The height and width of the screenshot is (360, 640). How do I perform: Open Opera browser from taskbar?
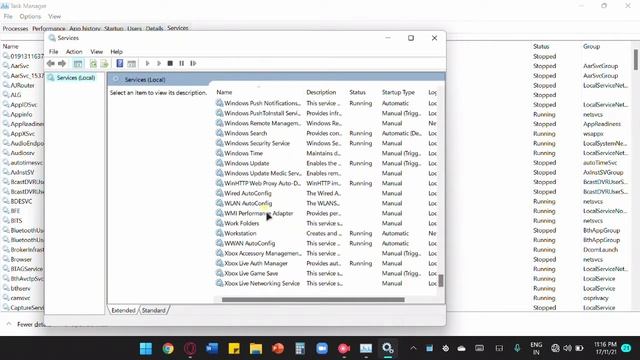(190, 348)
